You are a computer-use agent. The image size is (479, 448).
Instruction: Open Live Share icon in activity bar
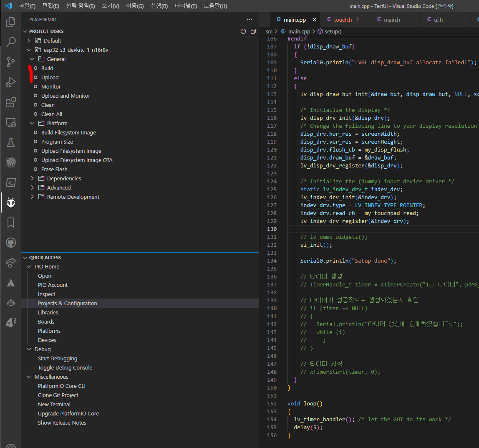click(x=11, y=263)
